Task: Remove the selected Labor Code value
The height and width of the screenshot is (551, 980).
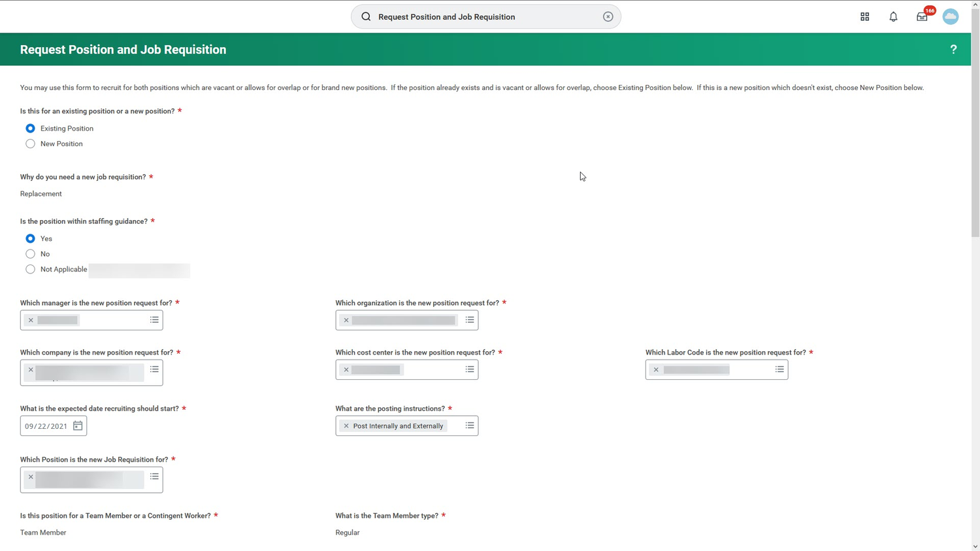Action: click(656, 369)
